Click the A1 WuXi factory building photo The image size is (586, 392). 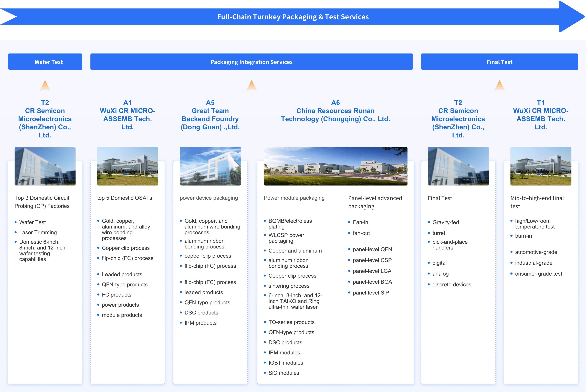(x=128, y=166)
